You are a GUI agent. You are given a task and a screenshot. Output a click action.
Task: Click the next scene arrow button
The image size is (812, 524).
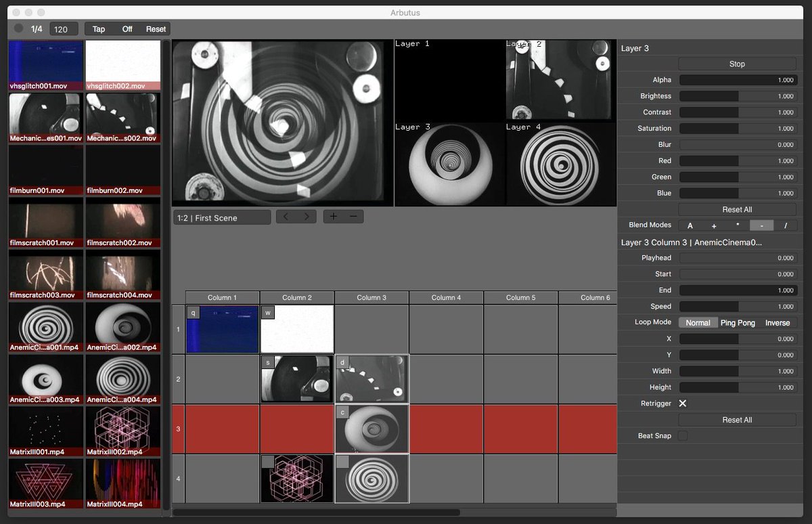(307, 217)
